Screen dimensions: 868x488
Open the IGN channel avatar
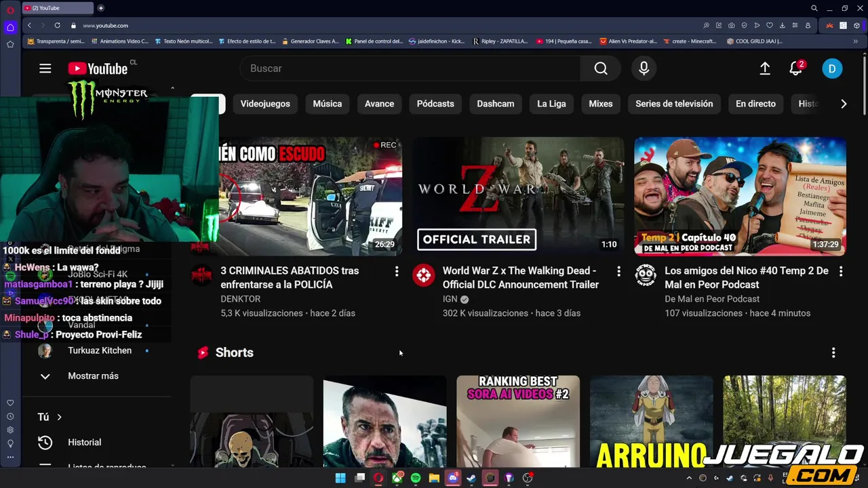click(424, 275)
